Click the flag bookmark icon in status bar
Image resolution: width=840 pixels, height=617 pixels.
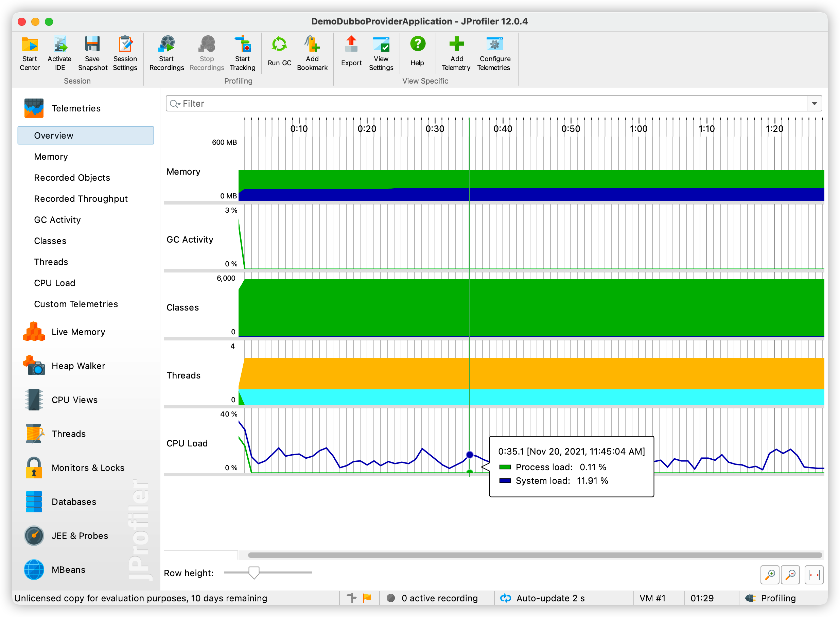(367, 598)
